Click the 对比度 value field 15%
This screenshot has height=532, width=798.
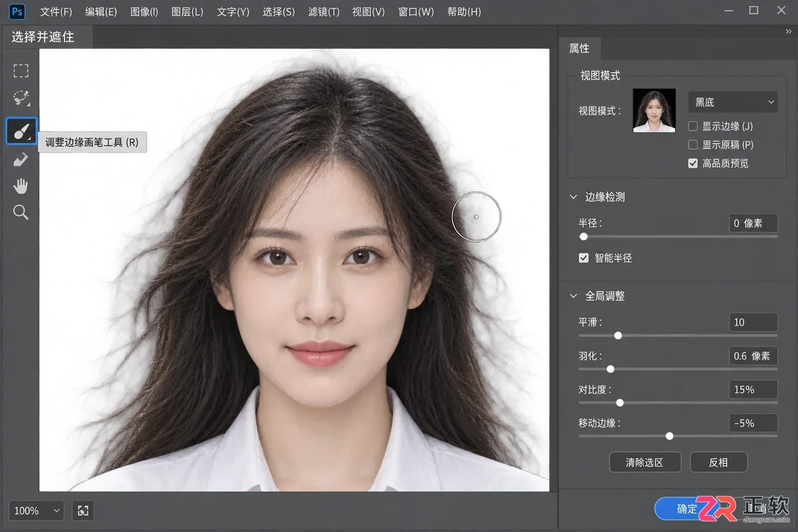click(753, 390)
